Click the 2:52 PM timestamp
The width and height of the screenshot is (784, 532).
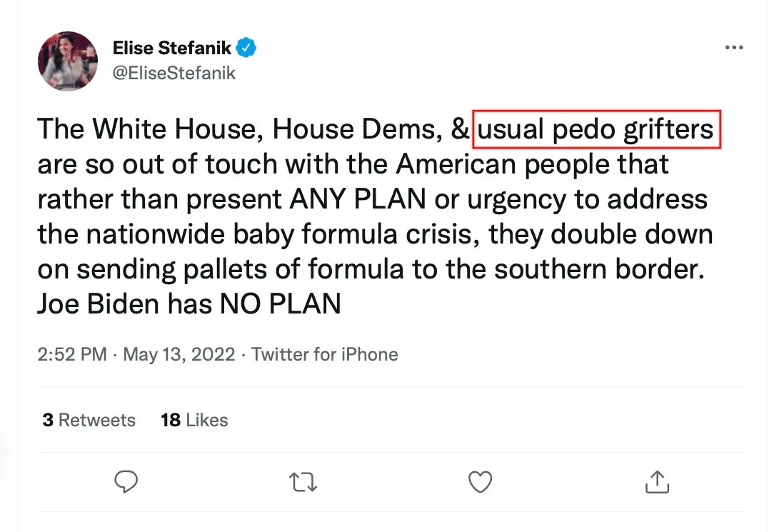pos(72,354)
